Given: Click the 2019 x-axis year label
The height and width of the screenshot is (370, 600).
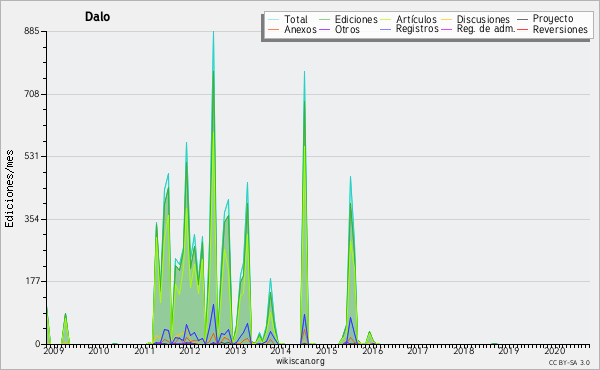Looking at the screenshot, I should [x=509, y=350].
